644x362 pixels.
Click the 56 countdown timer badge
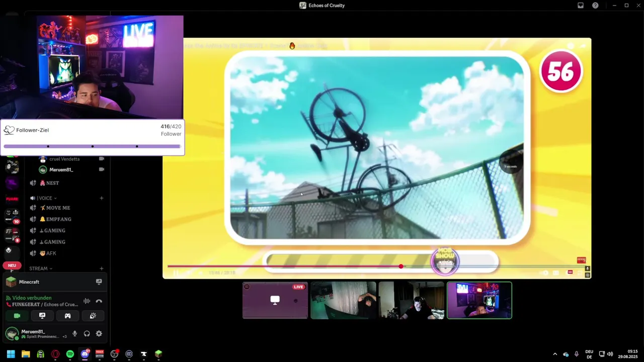click(561, 72)
